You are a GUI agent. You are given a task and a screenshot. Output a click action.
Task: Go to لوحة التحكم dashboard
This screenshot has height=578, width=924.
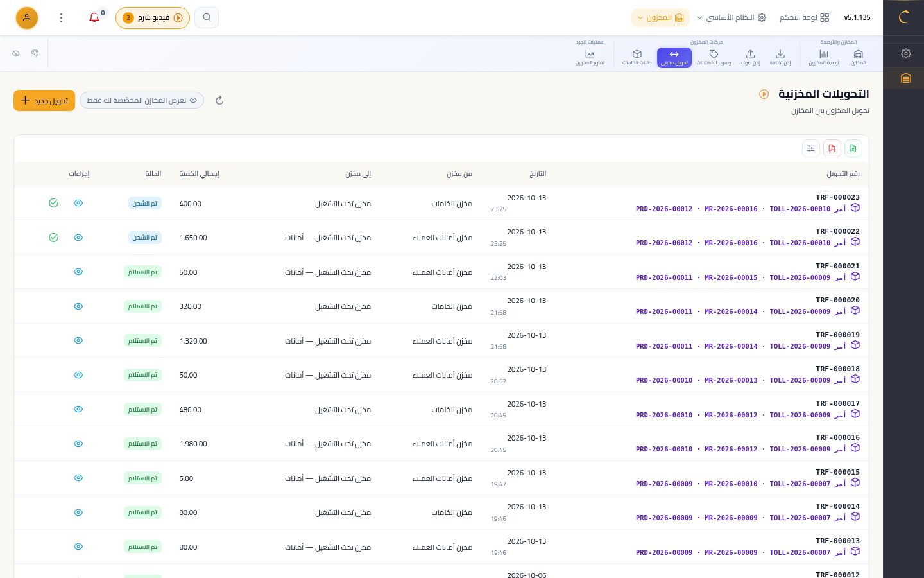(805, 18)
